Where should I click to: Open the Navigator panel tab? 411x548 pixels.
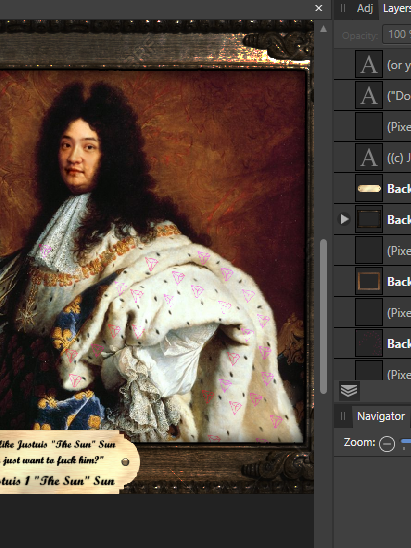click(381, 416)
